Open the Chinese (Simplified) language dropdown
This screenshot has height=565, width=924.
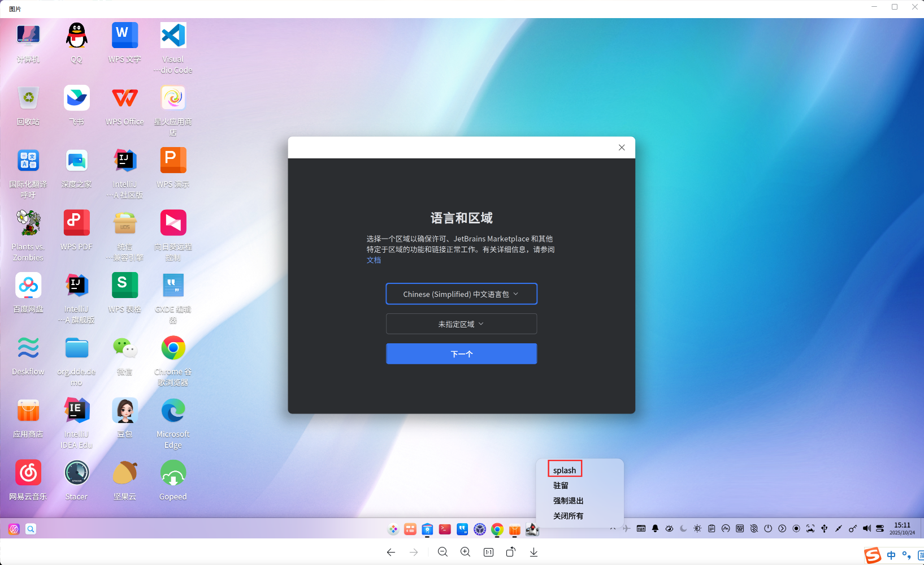pos(461,294)
